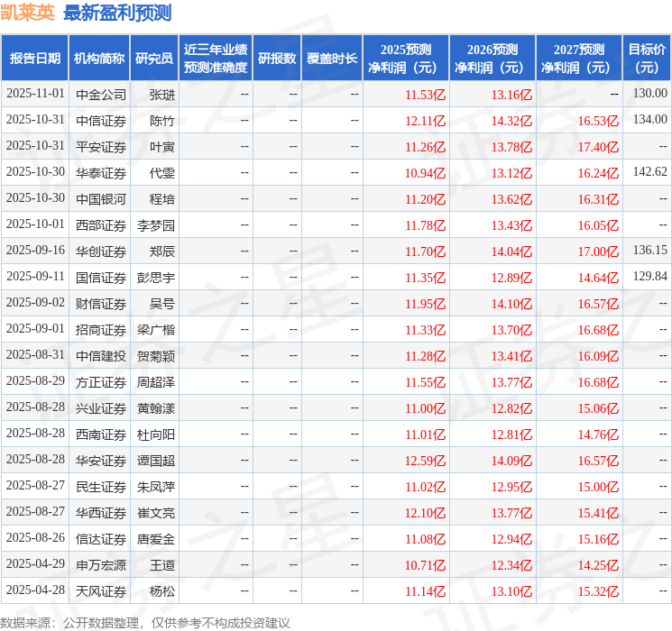Viewport: 672px width, 631px height.
Task: Click institution 招商证券
Action: pos(101,329)
